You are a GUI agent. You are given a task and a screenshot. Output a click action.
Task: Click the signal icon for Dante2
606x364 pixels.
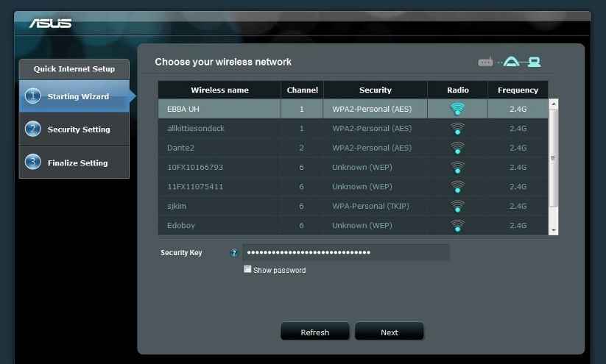coord(457,148)
